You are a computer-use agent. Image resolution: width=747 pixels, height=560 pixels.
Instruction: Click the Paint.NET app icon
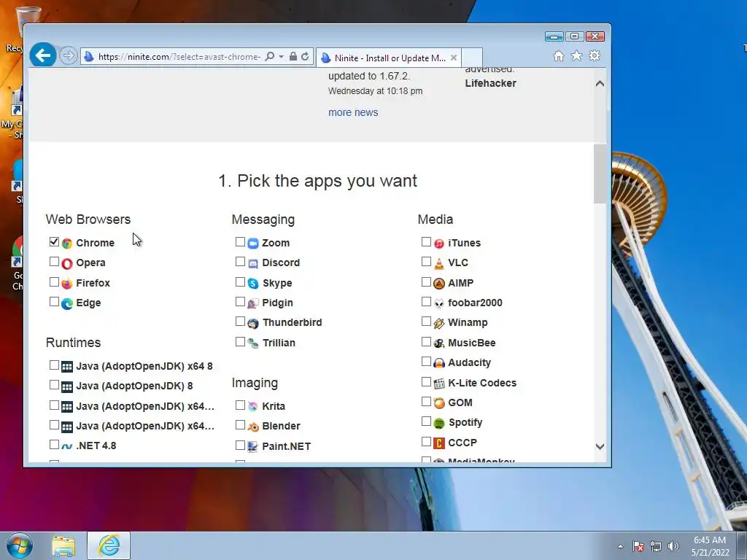pyautogui.click(x=253, y=446)
